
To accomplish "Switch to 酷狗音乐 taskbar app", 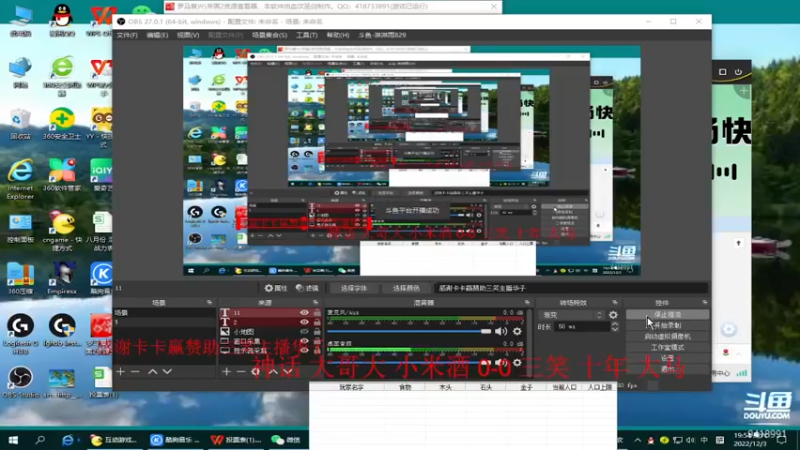I will (177, 440).
